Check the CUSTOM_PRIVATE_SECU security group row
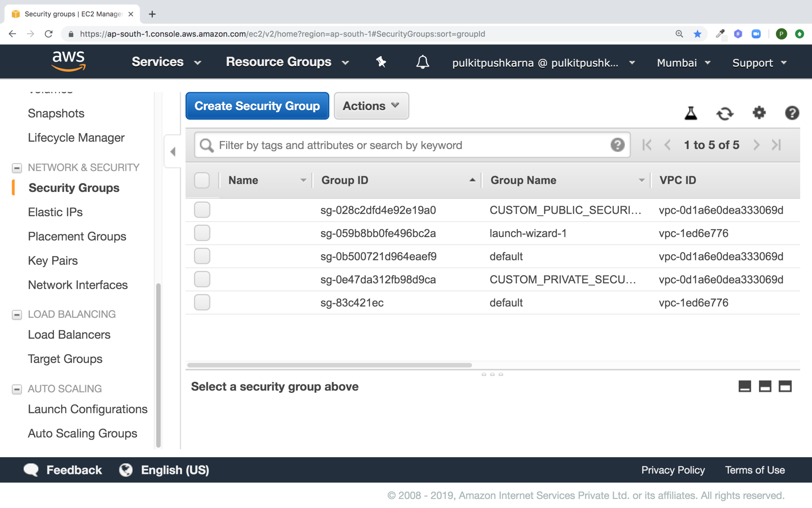 tap(202, 280)
